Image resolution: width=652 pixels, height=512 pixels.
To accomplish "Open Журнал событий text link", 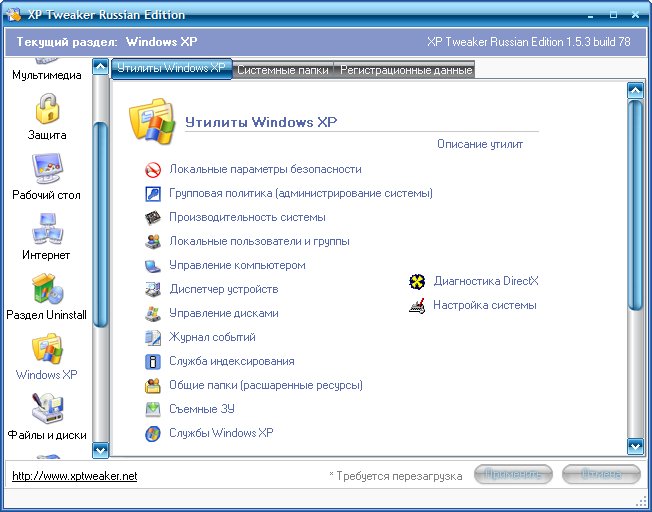I will [212, 337].
